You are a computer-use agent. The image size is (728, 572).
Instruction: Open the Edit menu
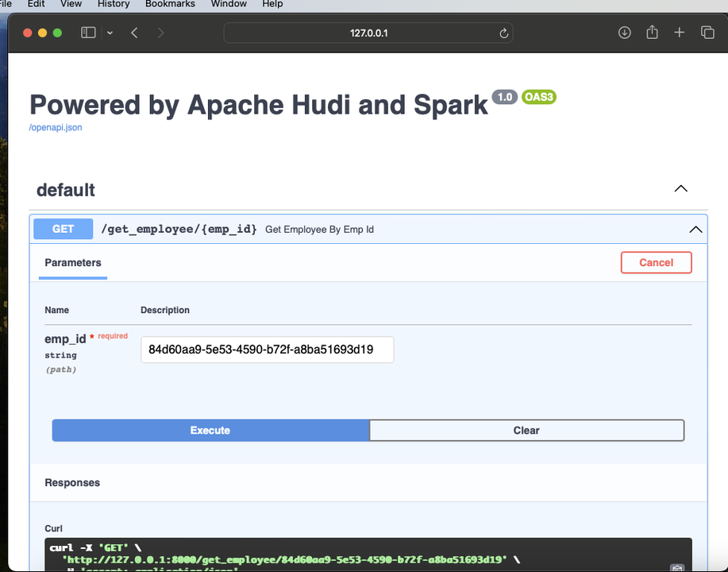37,4
